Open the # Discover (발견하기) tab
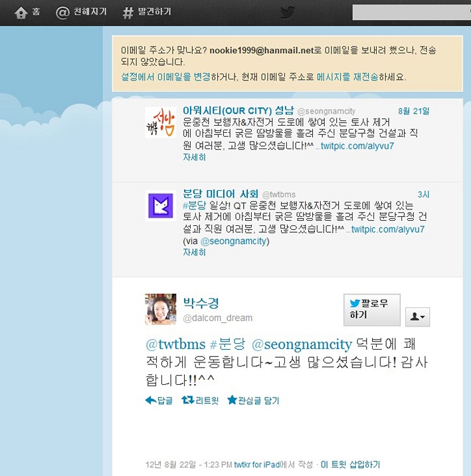471x476 pixels. click(x=147, y=13)
